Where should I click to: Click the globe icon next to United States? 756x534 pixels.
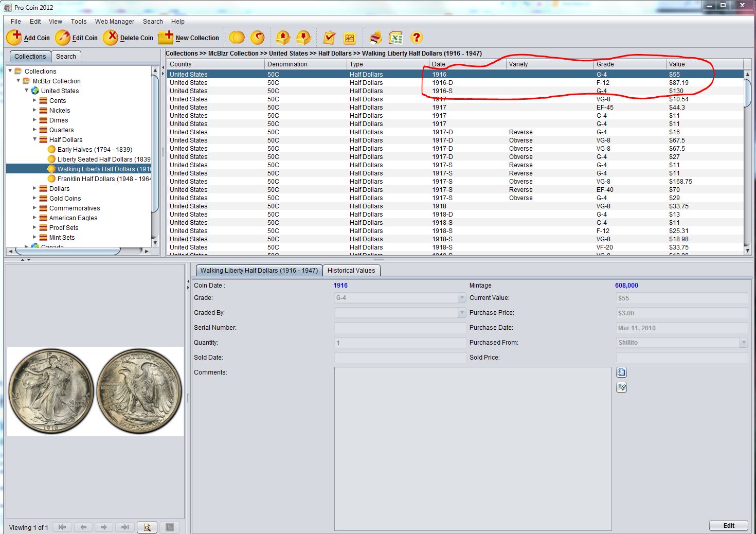35,91
